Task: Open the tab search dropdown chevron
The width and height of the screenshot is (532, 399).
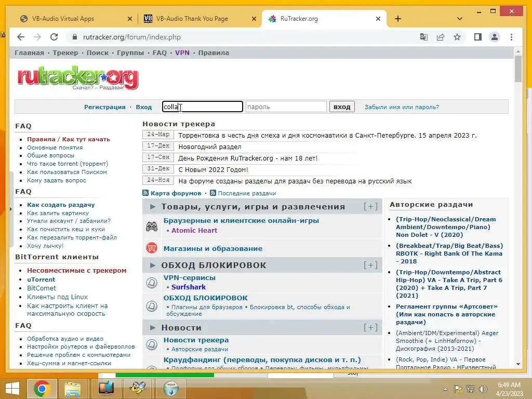Action: pyautogui.click(x=460, y=19)
